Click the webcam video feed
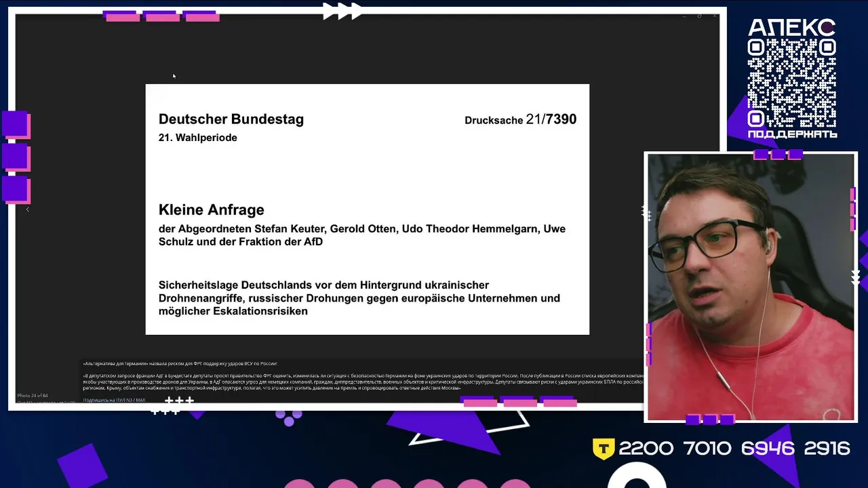 tap(751, 287)
